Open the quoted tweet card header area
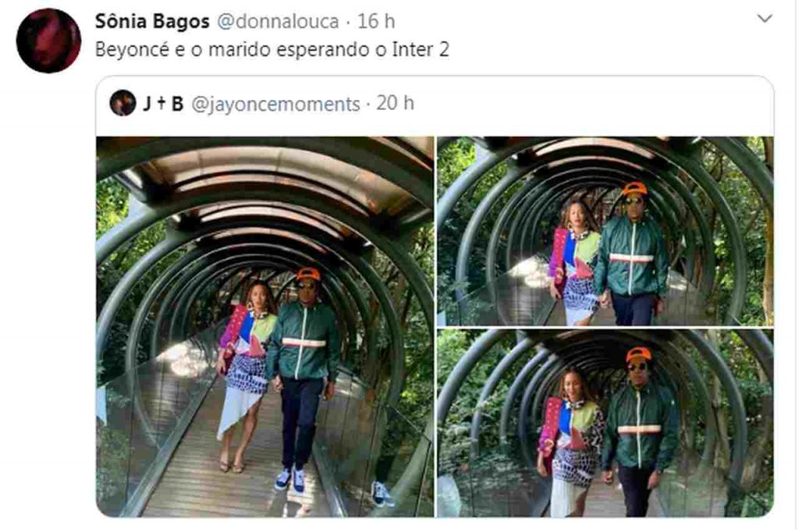Image resolution: width=799 pixels, height=532 pixels. pyautogui.click(x=435, y=104)
